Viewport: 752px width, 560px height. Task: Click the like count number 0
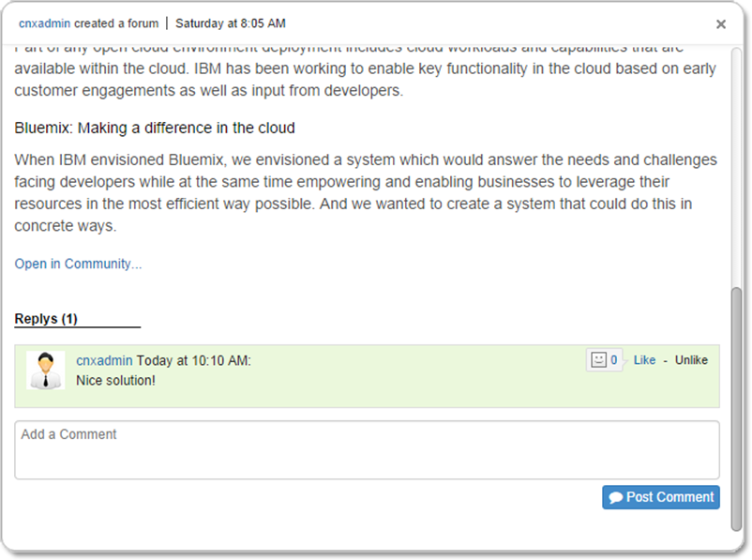(x=614, y=360)
